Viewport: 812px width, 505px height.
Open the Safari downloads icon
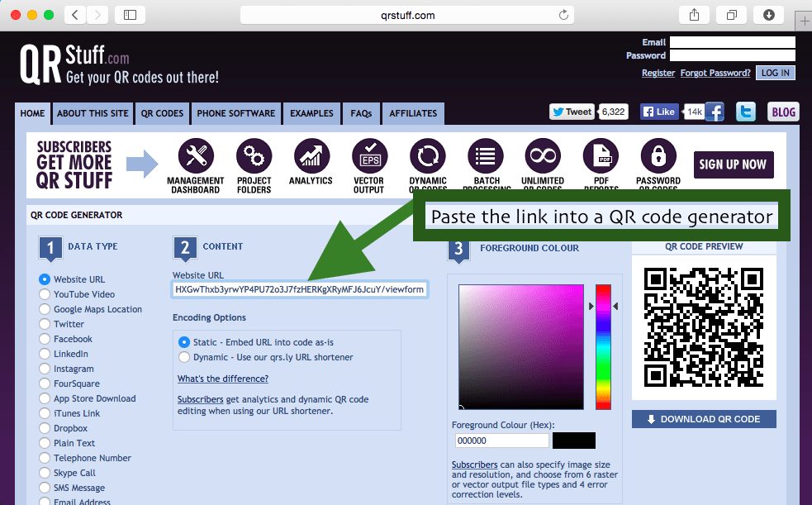coord(769,15)
